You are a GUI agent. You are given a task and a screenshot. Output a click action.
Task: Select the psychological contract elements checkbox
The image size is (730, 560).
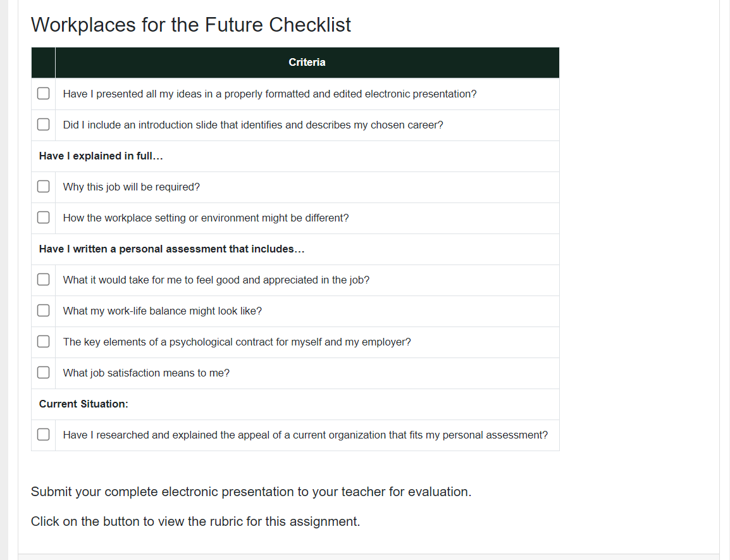click(x=43, y=342)
